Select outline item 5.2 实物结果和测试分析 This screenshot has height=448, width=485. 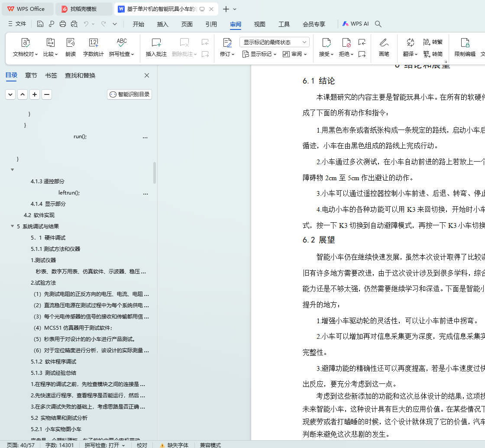59,418
